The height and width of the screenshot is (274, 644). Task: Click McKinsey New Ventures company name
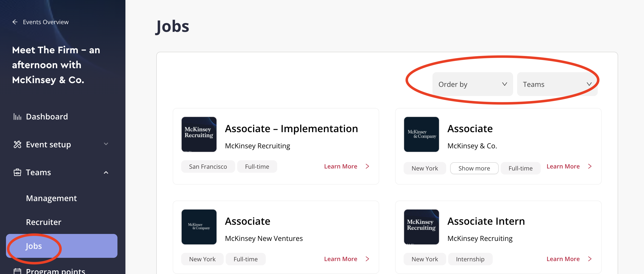tap(264, 238)
